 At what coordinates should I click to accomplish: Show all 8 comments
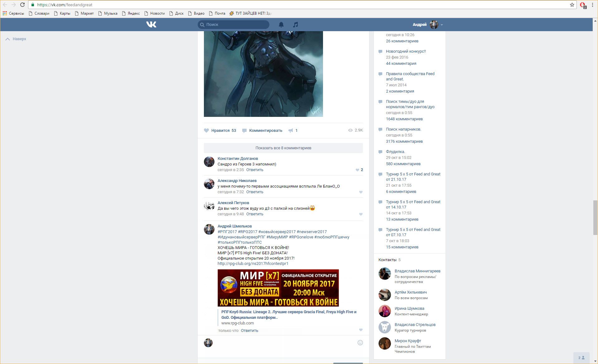coord(283,148)
